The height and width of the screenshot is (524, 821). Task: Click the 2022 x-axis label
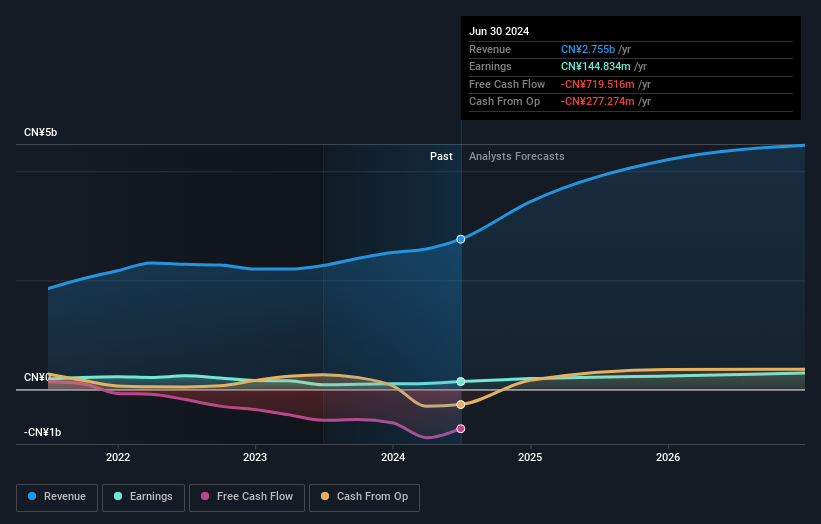(x=118, y=457)
